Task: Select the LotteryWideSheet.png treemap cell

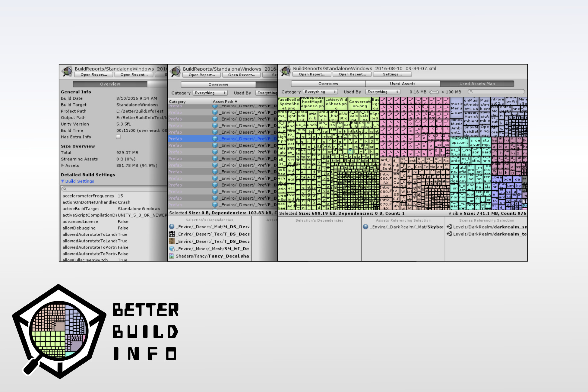Action: point(336,104)
